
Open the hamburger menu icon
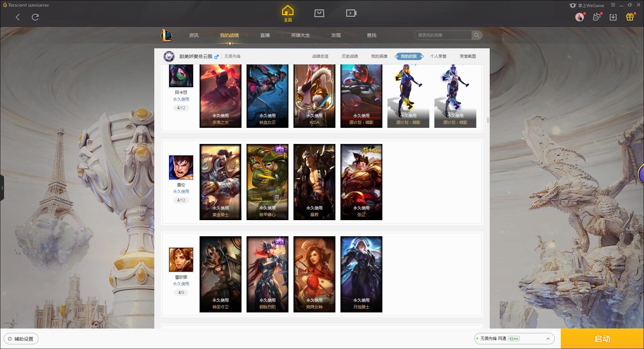coord(613,5)
